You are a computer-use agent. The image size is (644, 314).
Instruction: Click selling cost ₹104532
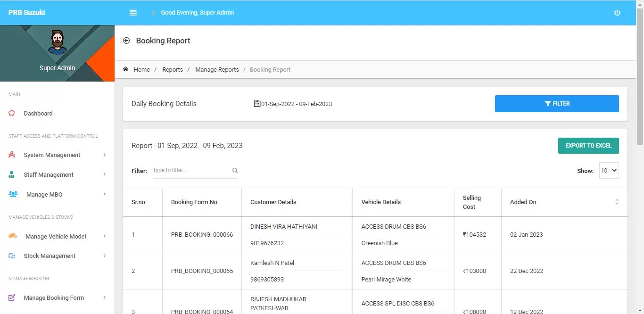[474, 235]
